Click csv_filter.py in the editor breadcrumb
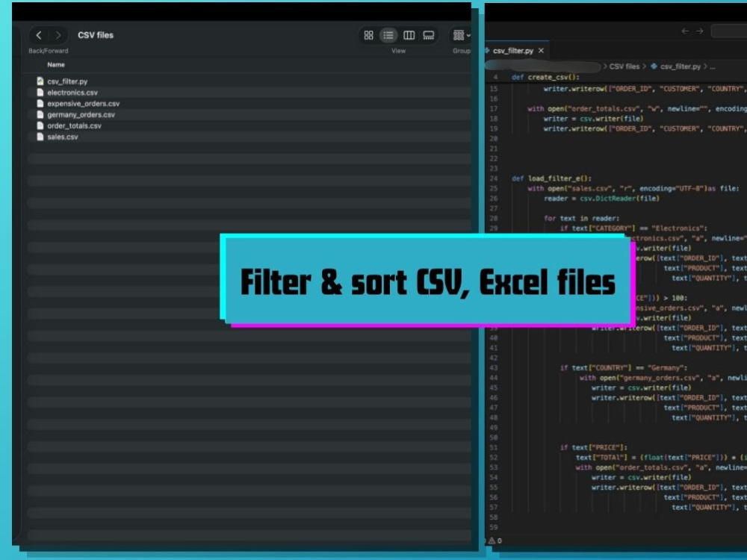 click(681, 66)
